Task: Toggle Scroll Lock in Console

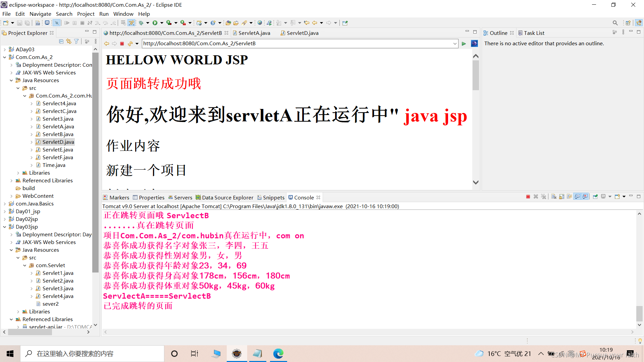Action: [x=562, y=197]
